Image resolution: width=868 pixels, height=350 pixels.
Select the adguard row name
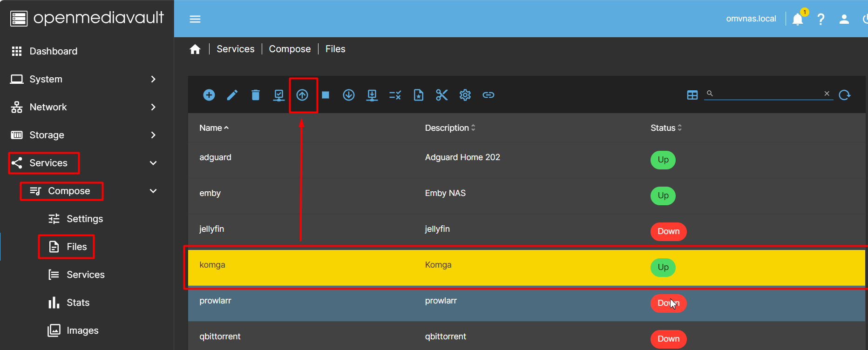(x=215, y=157)
